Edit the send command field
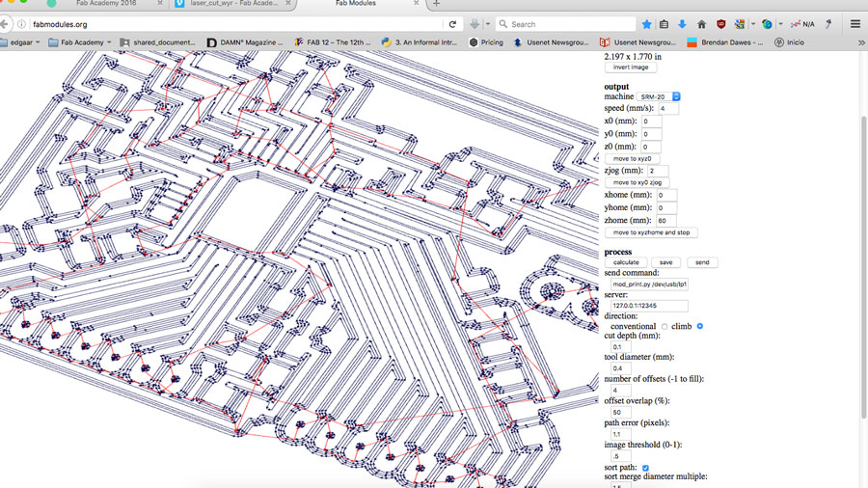 pos(649,284)
